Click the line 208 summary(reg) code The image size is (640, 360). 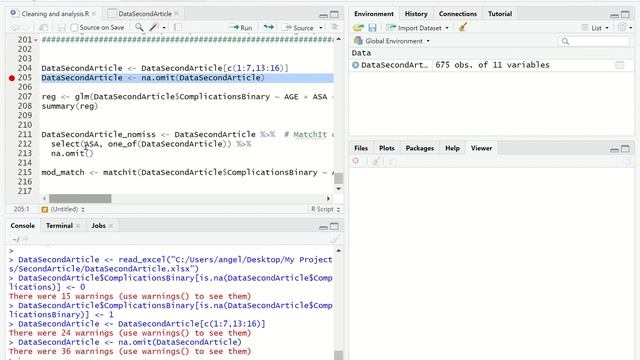point(70,106)
